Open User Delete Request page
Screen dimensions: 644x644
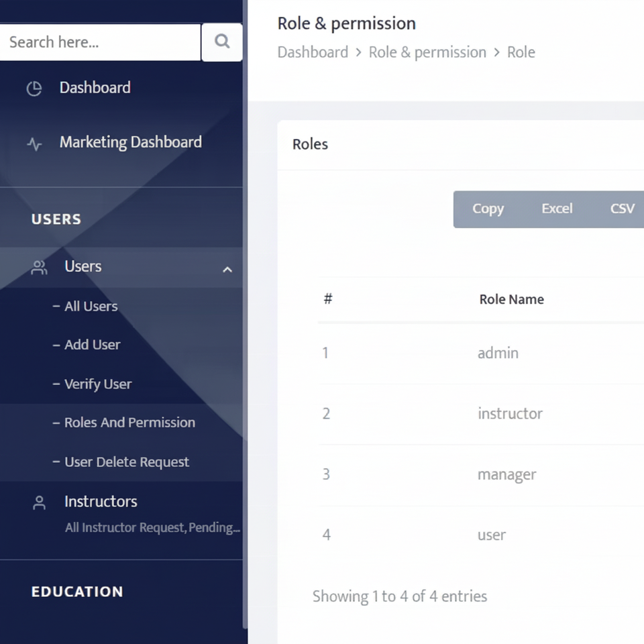(x=126, y=462)
